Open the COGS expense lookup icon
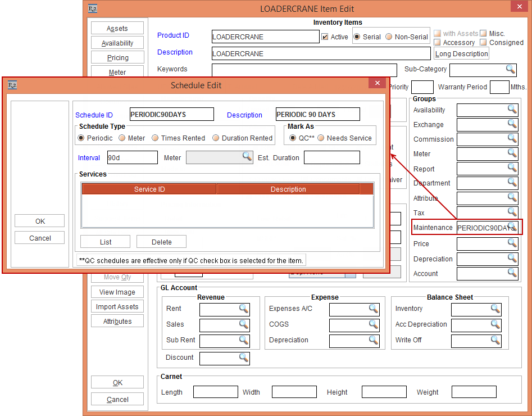The image size is (532, 416). pyautogui.click(x=373, y=324)
